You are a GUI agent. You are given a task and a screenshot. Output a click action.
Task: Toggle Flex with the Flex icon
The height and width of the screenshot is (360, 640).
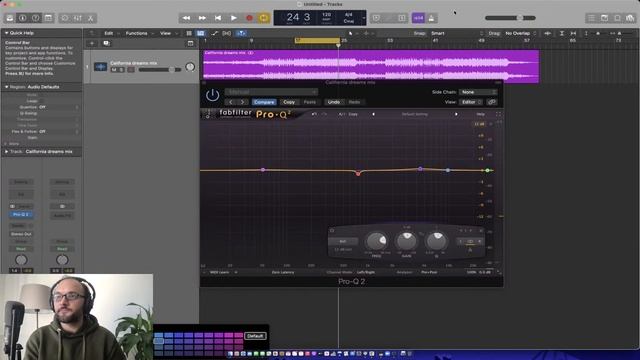(227, 33)
